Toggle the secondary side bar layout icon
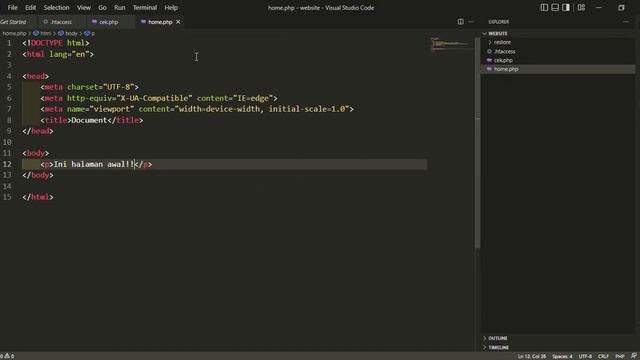This screenshot has height=360, width=640. (x=566, y=7)
